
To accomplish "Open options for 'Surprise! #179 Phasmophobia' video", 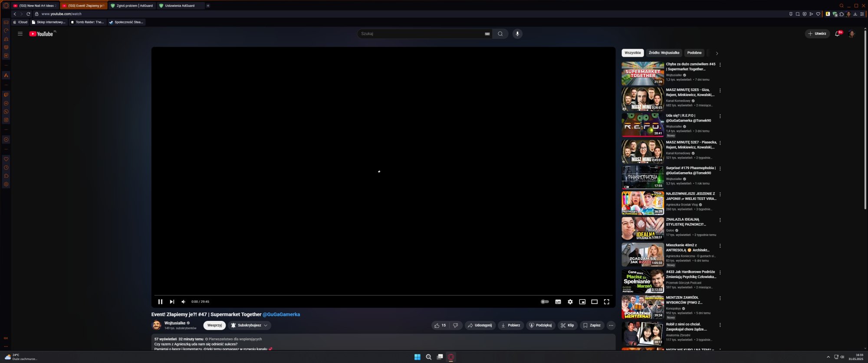I will click(720, 169).
